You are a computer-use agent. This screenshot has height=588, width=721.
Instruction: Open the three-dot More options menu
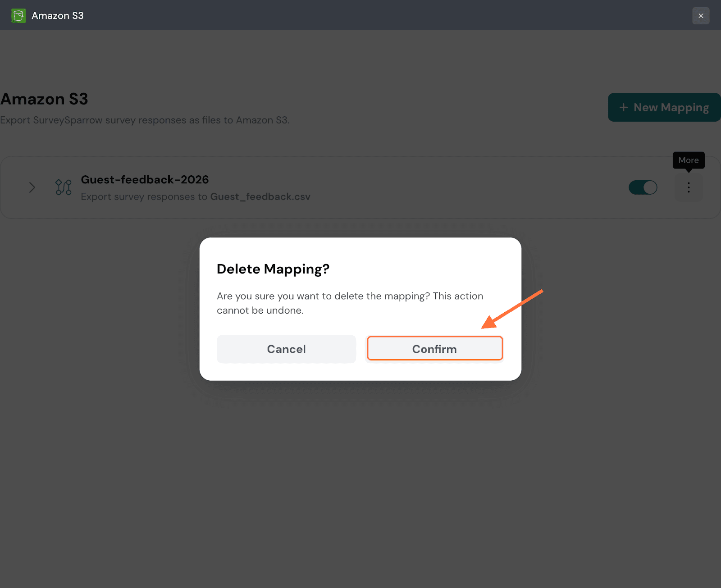pyautogui.click(x=688, y=187)
